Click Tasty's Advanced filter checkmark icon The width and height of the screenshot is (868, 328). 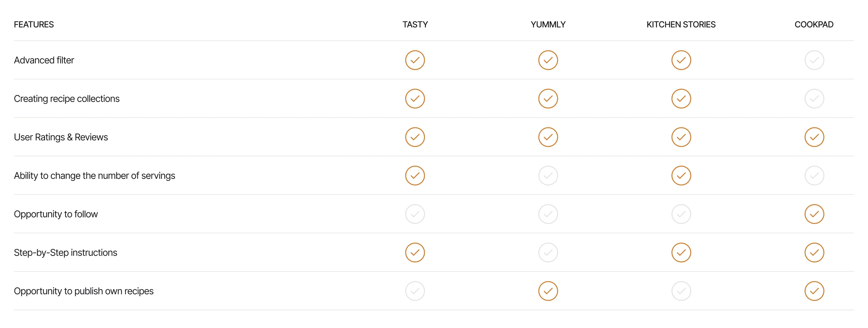pos(415,60)
